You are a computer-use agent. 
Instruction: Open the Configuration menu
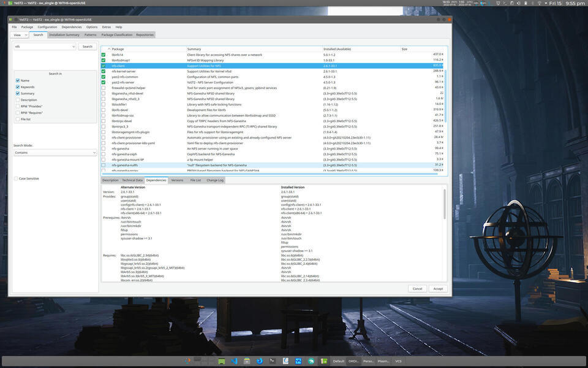pyautogui.click(x=47, y=27)
